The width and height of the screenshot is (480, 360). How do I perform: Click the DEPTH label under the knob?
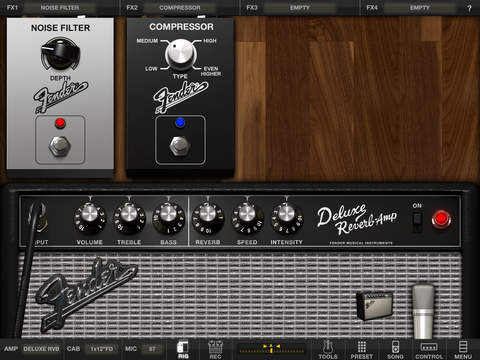[x=60, y=78]
